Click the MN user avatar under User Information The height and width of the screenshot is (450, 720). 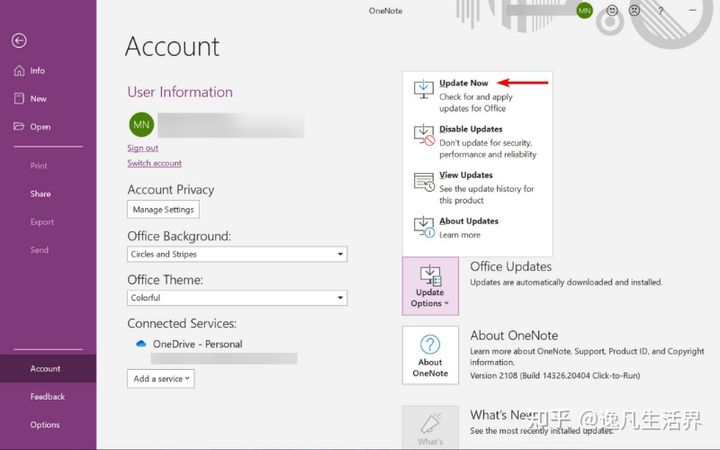tap(141, 124)
